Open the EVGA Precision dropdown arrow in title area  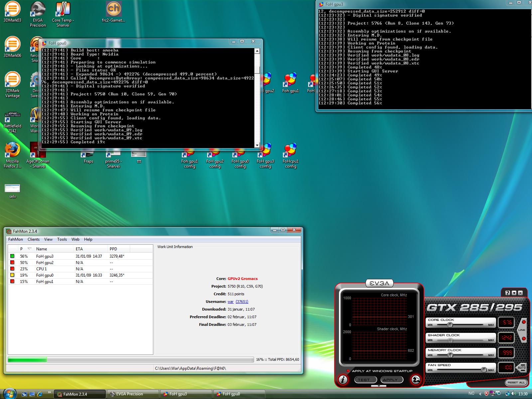point(514,293)
